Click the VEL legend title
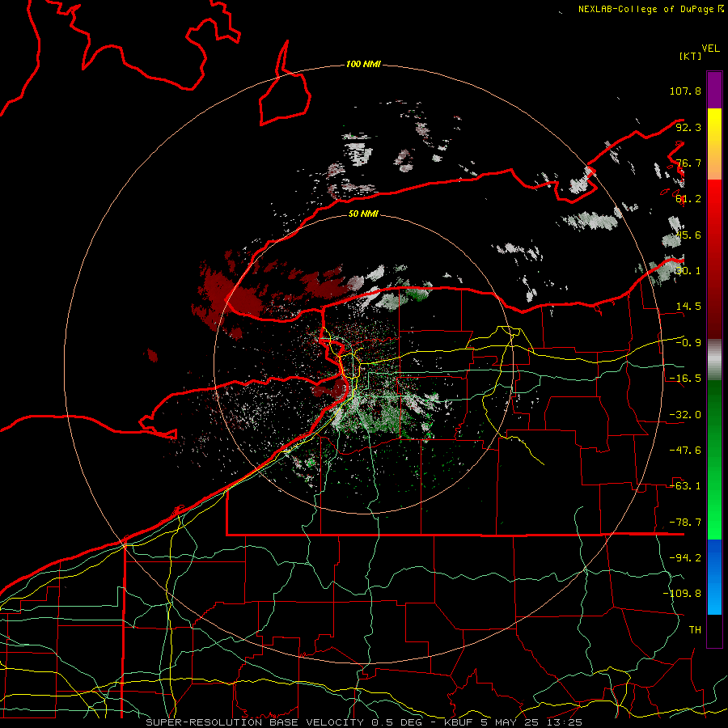728x728 pixels. point(710,49)
